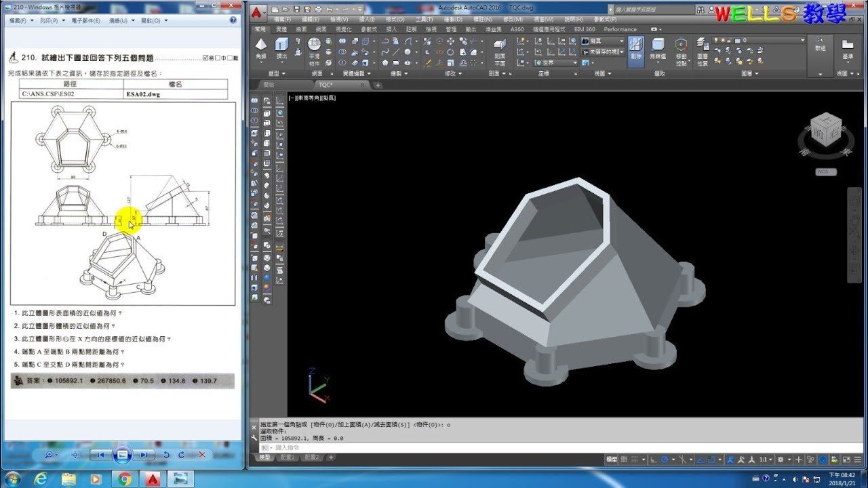The height and width of the screenshot is (488, 868).
Task: Expand the 圖層 (Layers) panel
Action: click(x=749, y=73)
